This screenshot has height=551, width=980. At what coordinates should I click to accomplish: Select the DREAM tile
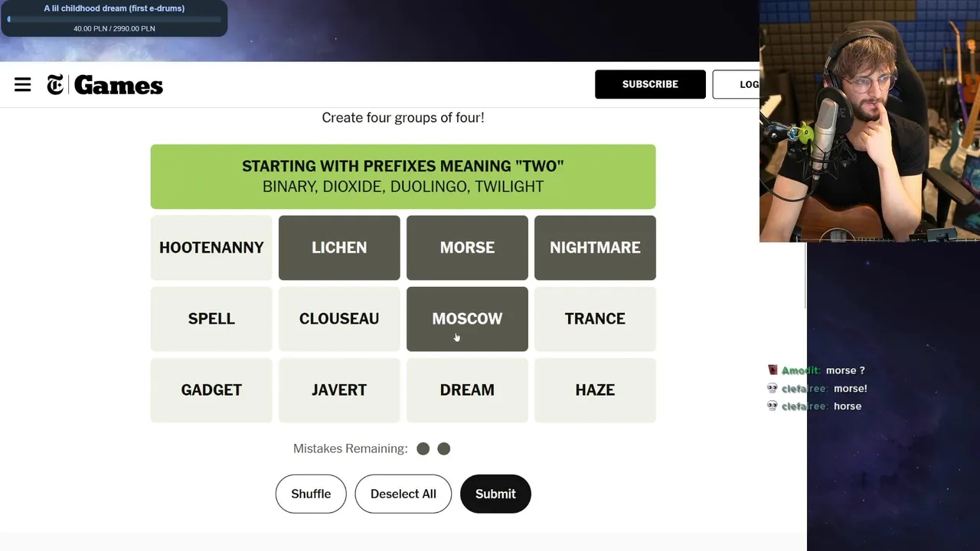467,390
